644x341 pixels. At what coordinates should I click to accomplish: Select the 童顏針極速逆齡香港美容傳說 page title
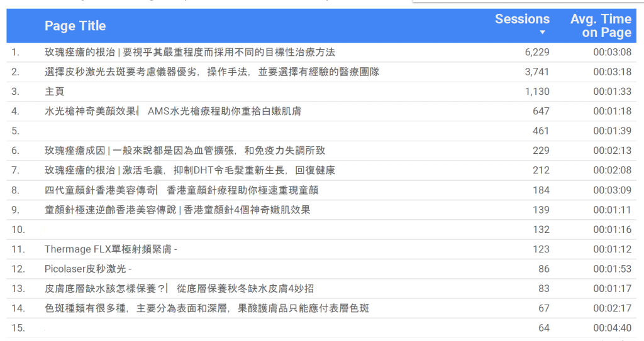coord(177,210)
